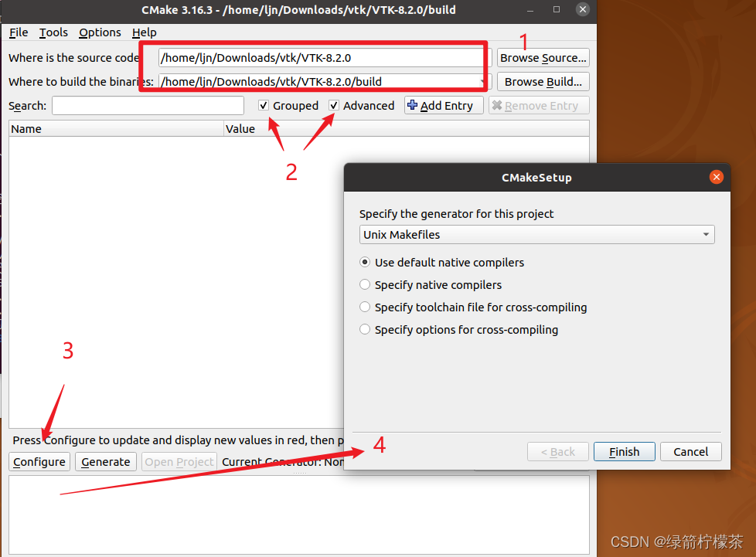Expand the generator dropdown showing Unix Makefiles
Image resolution: width=756 pixels, height=557 pixels.
coord(536,235)
